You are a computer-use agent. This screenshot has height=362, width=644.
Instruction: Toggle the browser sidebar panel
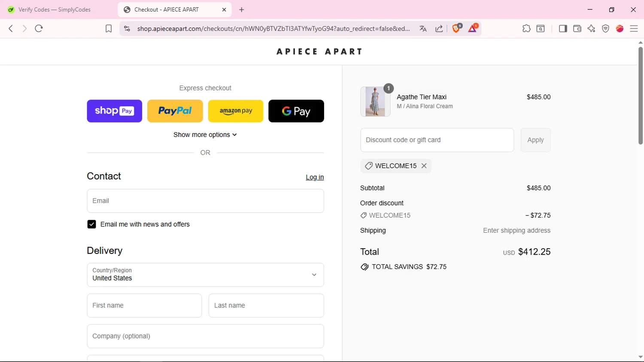click(563, 28)
